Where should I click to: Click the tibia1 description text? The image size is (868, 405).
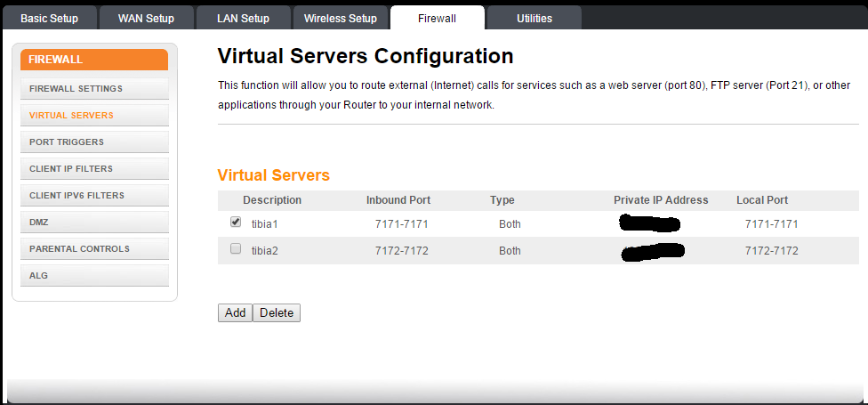pos(265,224)
